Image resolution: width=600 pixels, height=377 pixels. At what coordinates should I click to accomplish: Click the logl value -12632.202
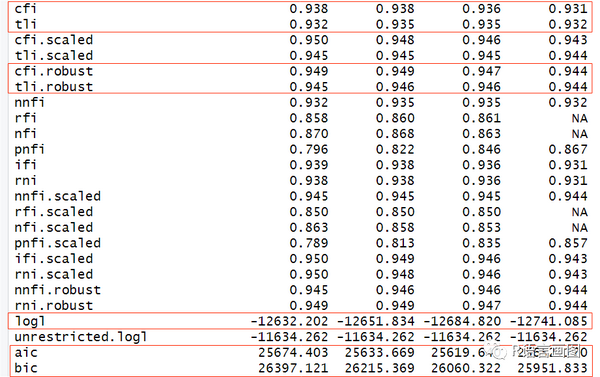pyautogui.click(x=289, y=321)
